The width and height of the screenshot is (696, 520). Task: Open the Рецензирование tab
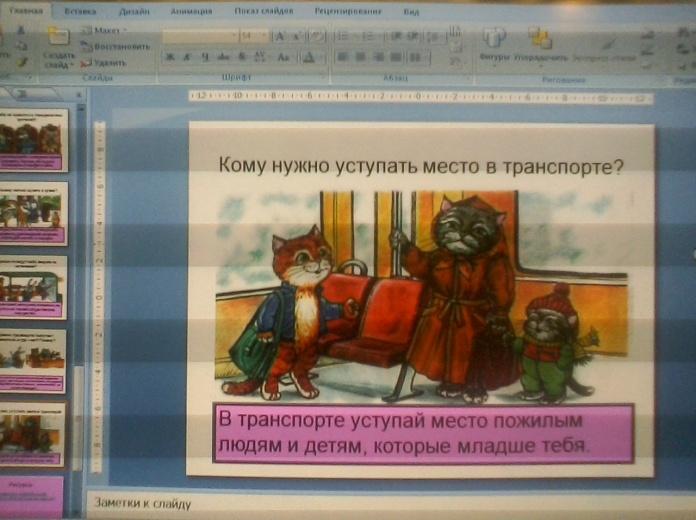pos(348,11)
